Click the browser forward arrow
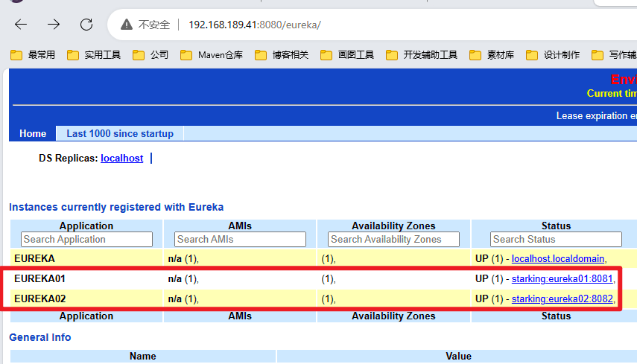637x364 pixels. (54, 25)
